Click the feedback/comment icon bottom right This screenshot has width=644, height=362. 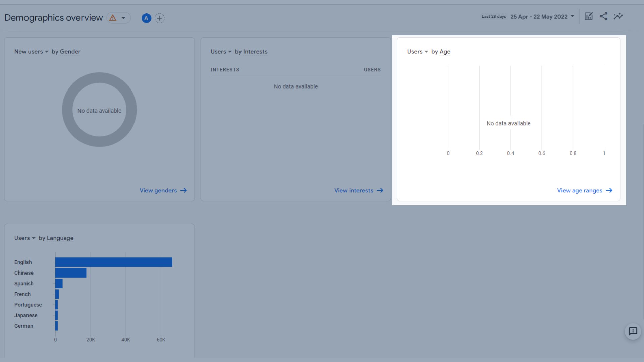633,331
